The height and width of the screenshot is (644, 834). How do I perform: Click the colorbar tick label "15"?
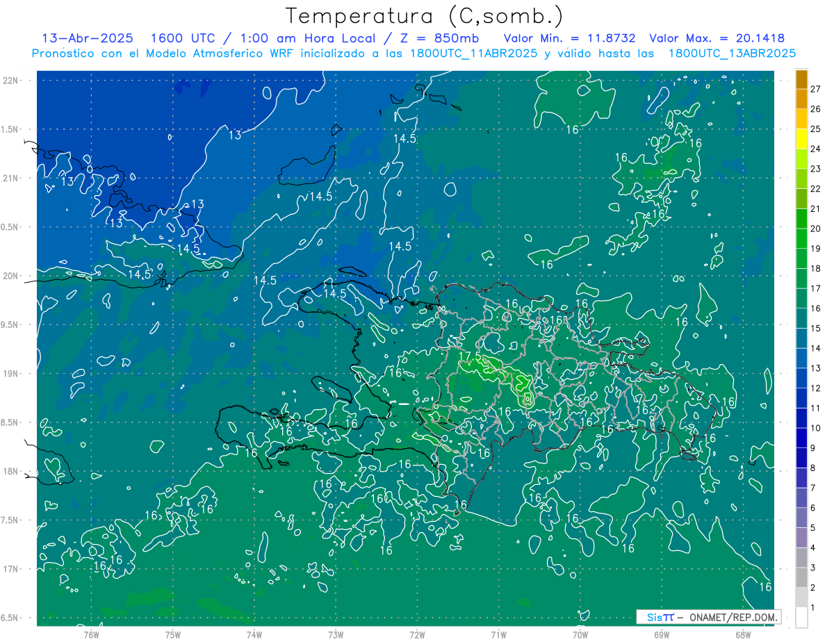pos(816,329)
